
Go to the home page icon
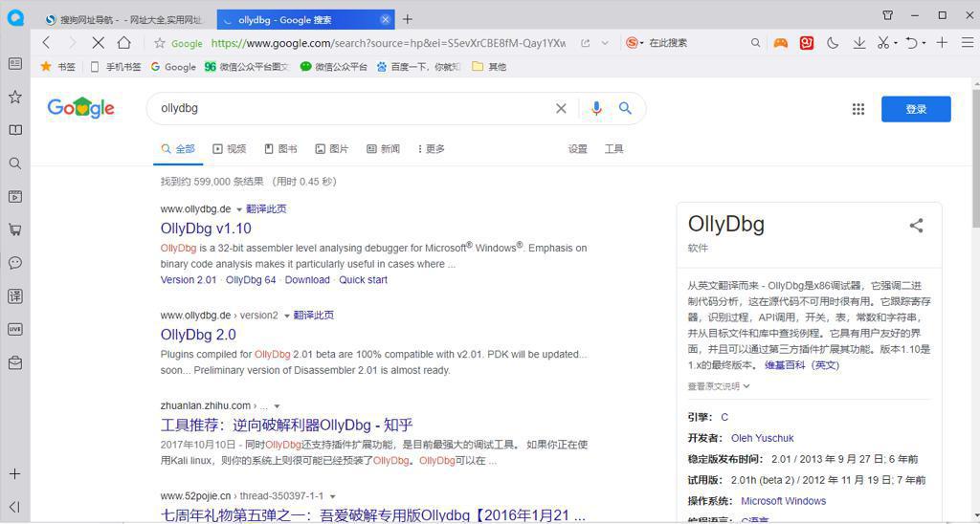(x=124, y=42)
